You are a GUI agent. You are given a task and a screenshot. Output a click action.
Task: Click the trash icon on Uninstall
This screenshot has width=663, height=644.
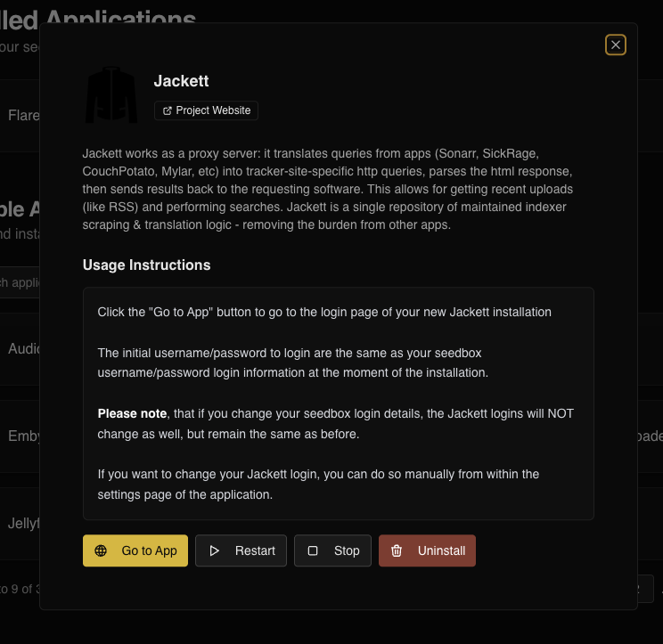[x=397, y=550]
